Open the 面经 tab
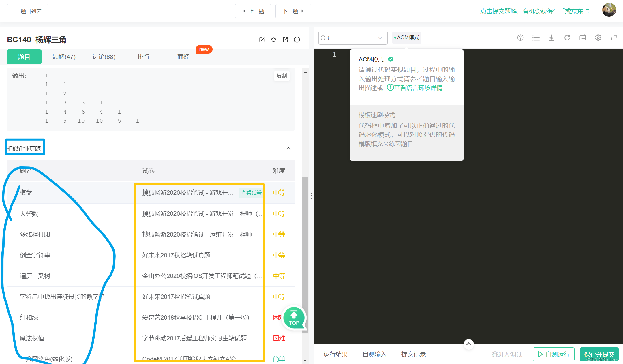 (183, 57)
